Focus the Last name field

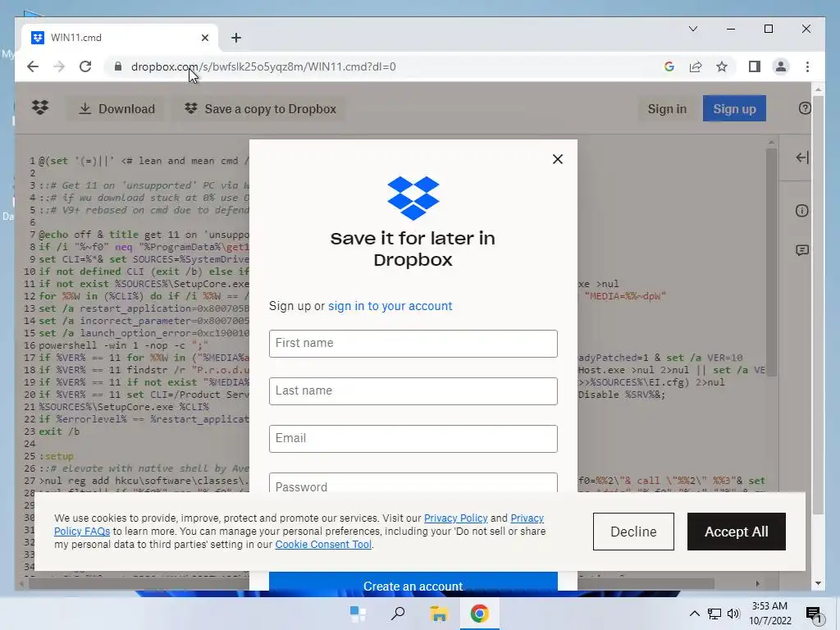pyautogui.click(x=413, y=391)
